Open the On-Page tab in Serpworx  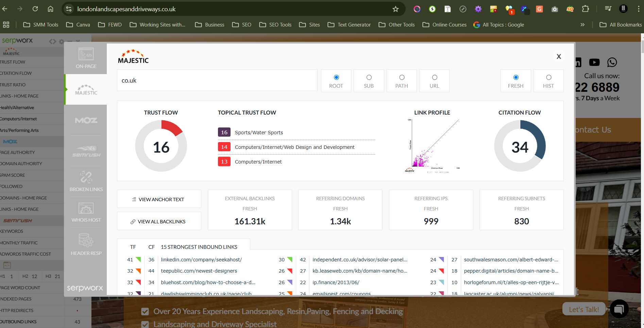click(86, 58)
